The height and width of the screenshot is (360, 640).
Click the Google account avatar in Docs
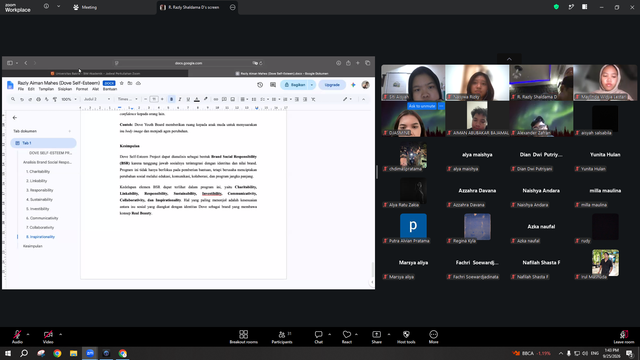point(365,85)
